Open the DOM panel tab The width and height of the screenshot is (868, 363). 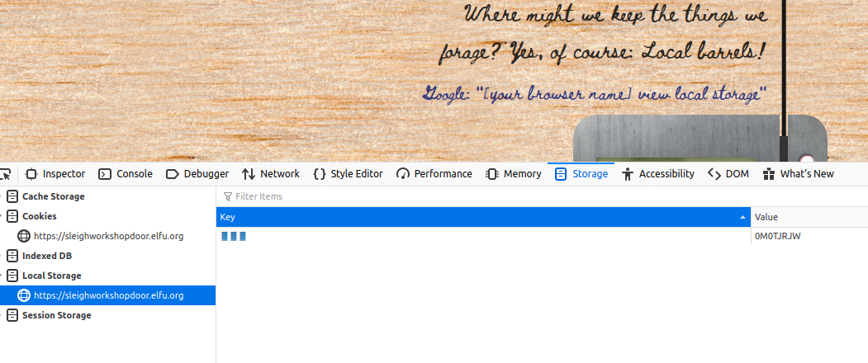point(728,174)
